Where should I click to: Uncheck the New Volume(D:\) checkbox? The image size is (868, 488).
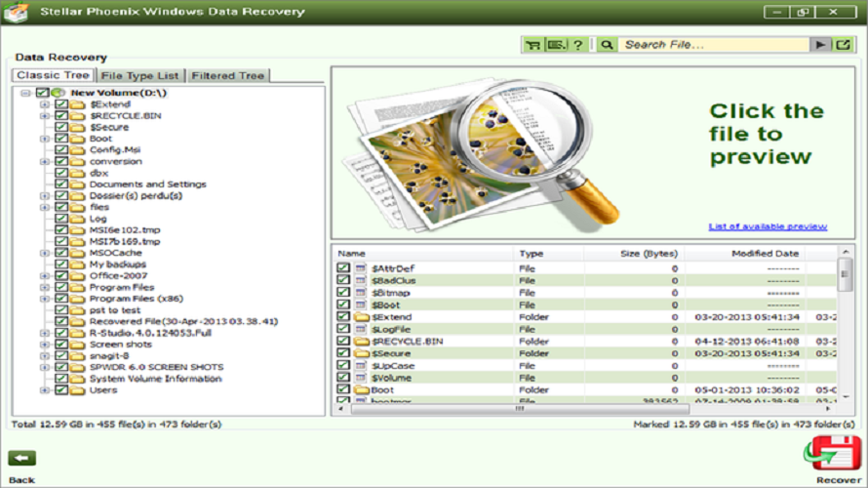pyautogui.click(x=43, y=93)
